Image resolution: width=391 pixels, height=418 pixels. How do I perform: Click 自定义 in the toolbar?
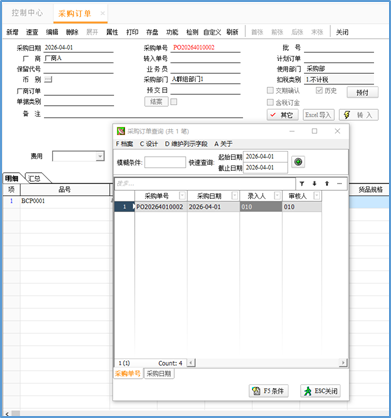212,32
